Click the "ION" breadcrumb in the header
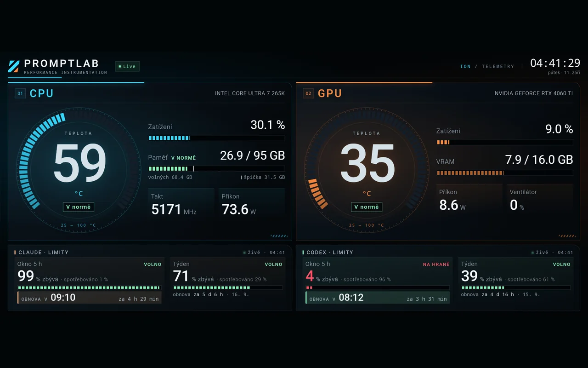The height and width of the screenshot is (368, 588). tap(465, 67)
